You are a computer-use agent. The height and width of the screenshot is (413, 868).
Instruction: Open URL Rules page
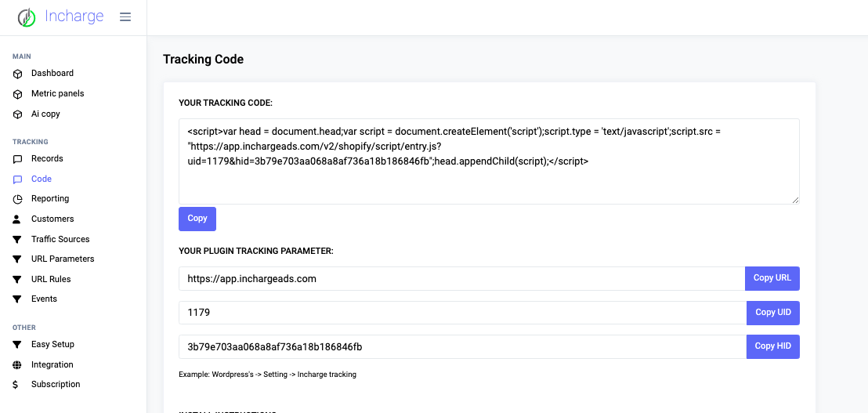51,279
